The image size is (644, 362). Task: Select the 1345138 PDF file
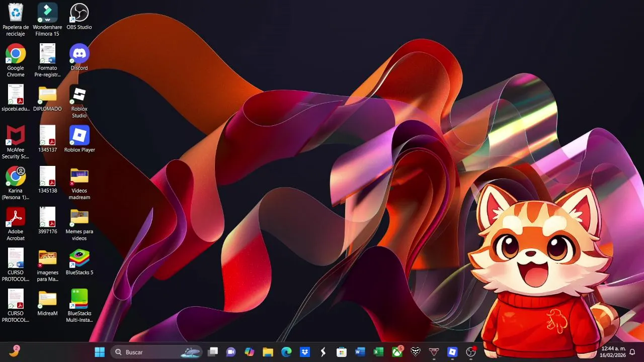[47, 180]
